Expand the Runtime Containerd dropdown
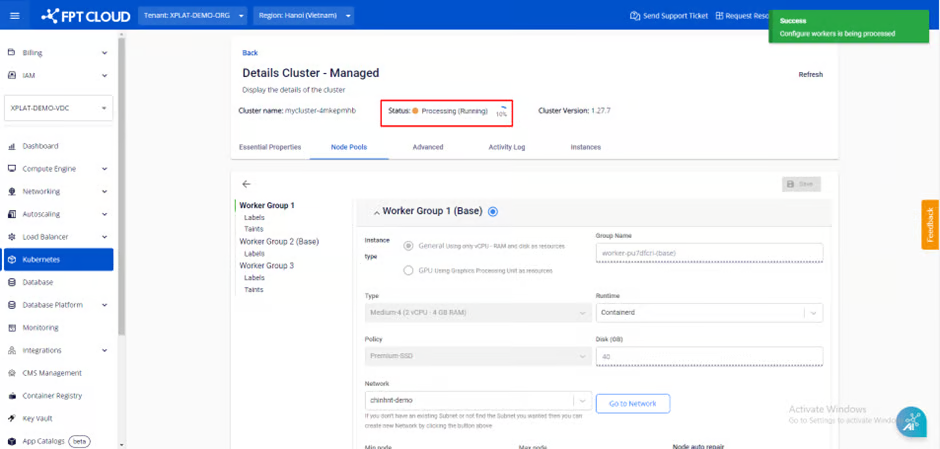The width and height of the screenshot is (940, 449). (814, 313)
